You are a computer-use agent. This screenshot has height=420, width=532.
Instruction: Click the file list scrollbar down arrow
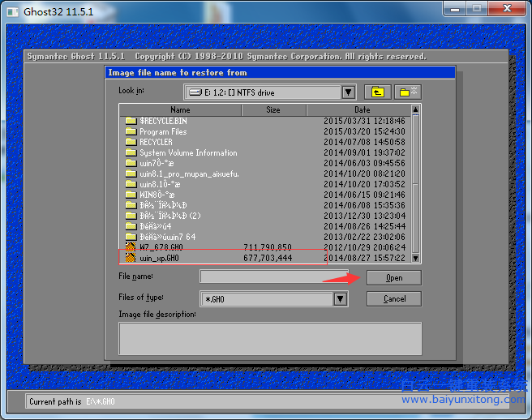tap(416, 258)
